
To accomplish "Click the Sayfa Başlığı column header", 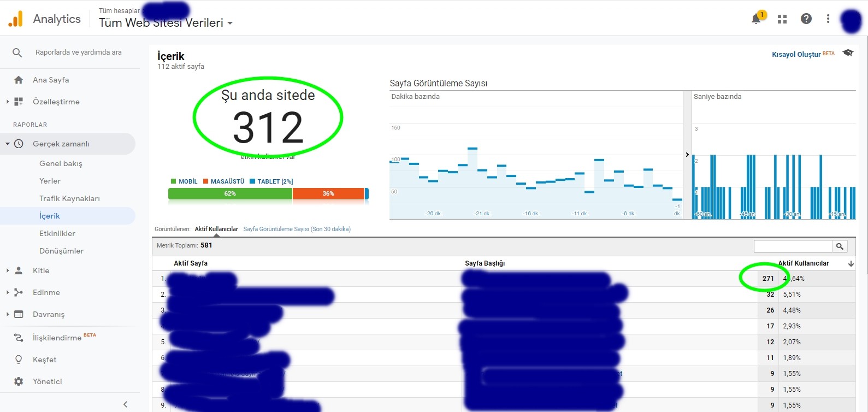I will [x=485, y=263].
